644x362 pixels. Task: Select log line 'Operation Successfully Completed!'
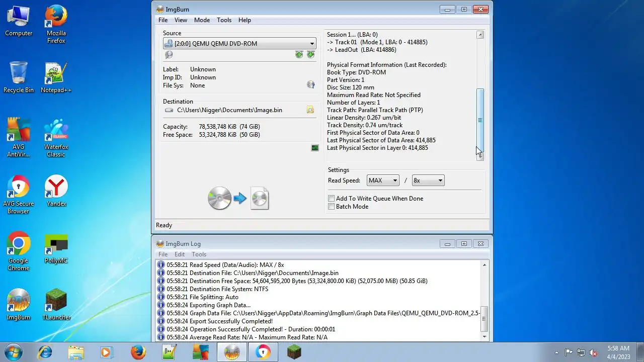[x=251, y=329]
